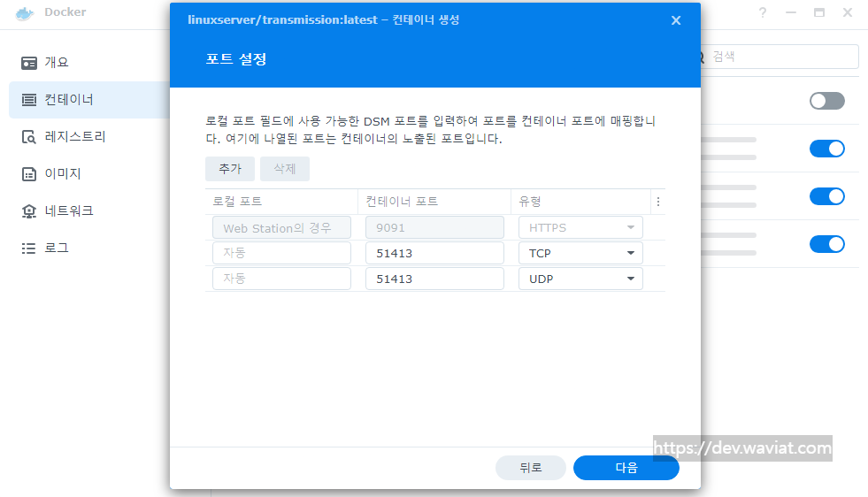This screenshot has height=497, width=868.
Task: Click Web Station local port field
Action: [x=281, y=227]
